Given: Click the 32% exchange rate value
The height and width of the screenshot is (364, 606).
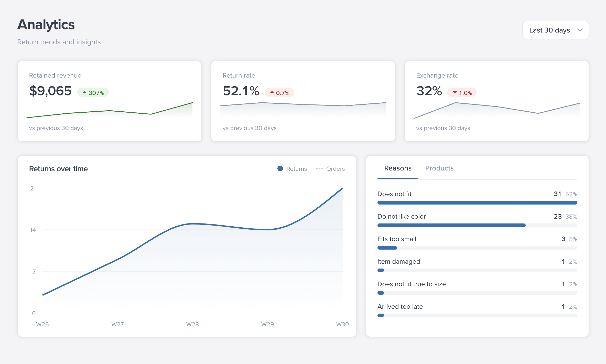Looking at the screenshot, I should pyautogui.click(x=429, y=91).
